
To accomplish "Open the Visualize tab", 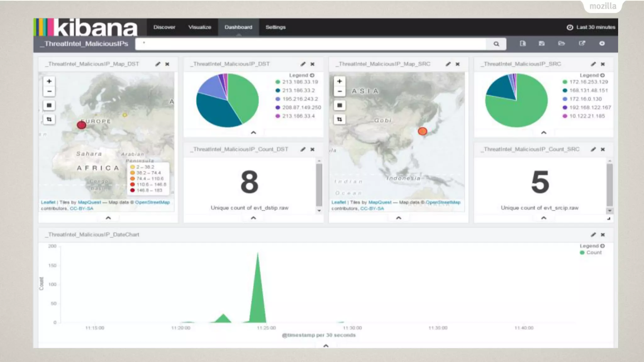I will click(200, 27).
